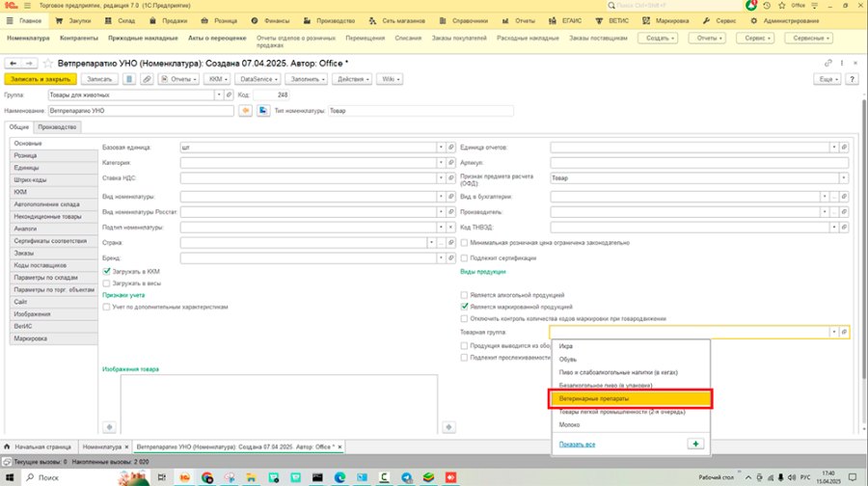Open Chrome from Windows taskbar

point(207,477)
